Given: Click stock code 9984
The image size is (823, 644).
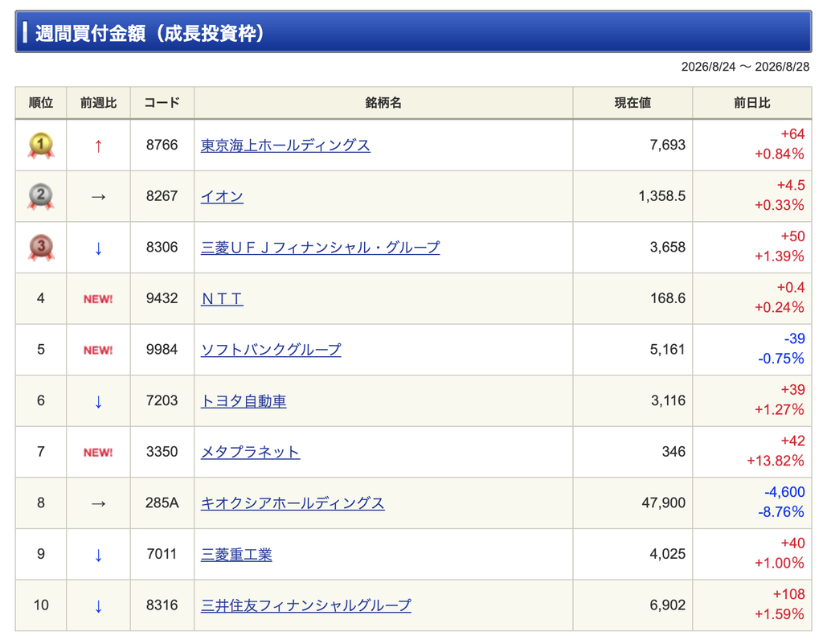Looking at the screenshot, I should click(162, 350).
